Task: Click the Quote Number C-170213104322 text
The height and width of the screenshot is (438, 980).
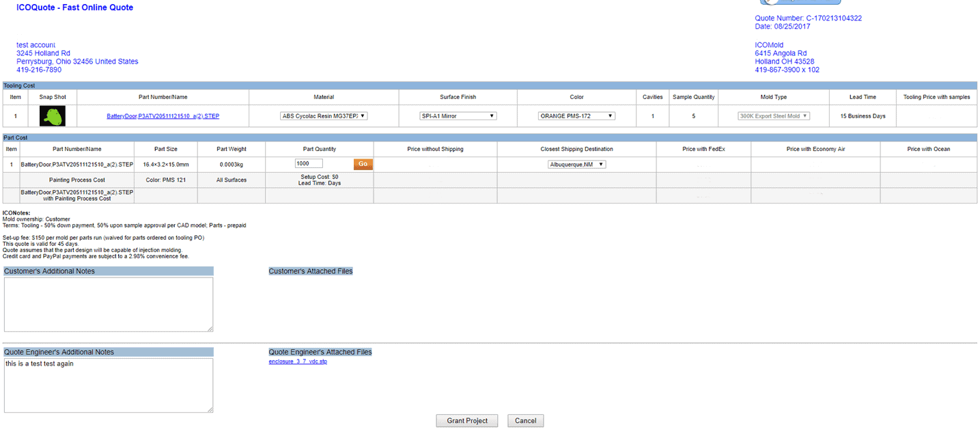Action: (x=808, y=18)
